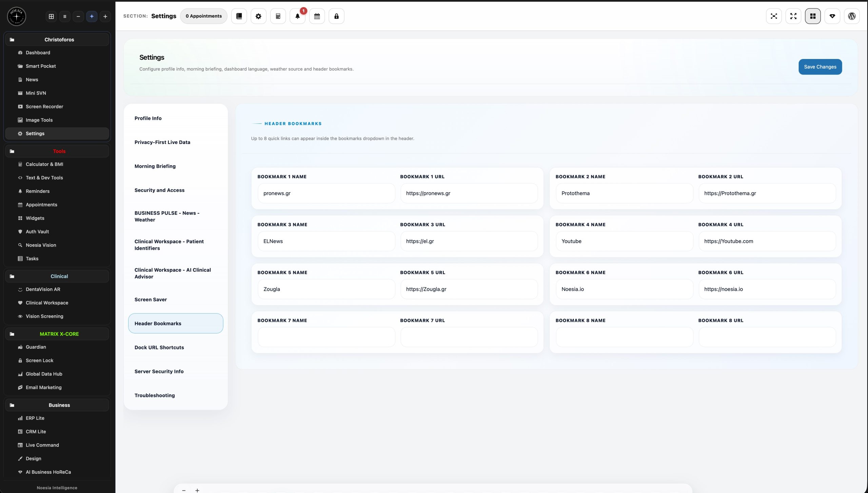Click the empty Bookmark 8 Name field
Screen dimensions: 868x493
(624, 337)
